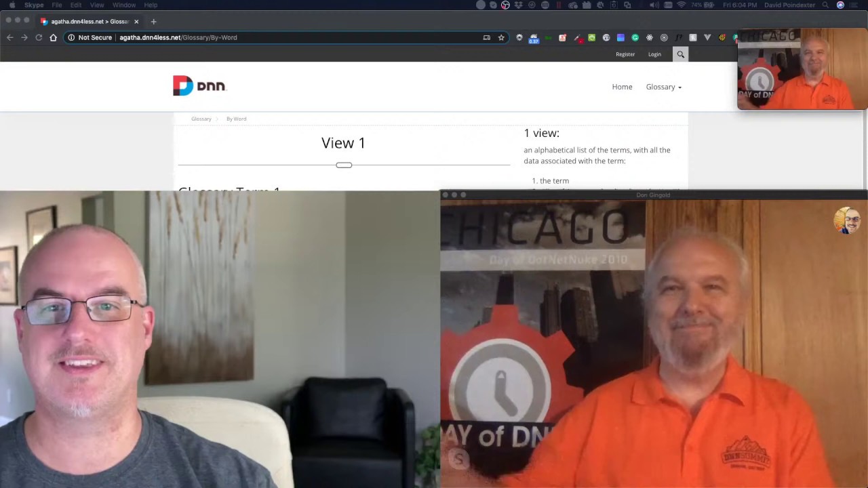The image size is (868, 488).
Task: Click the Login link
Action: [654, 54]
